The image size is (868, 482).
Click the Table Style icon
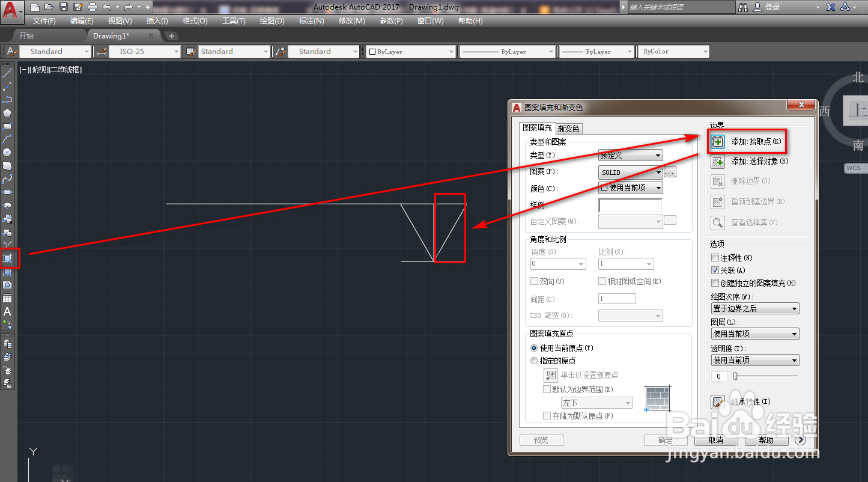pyautogui.click(x=191, y=52)
